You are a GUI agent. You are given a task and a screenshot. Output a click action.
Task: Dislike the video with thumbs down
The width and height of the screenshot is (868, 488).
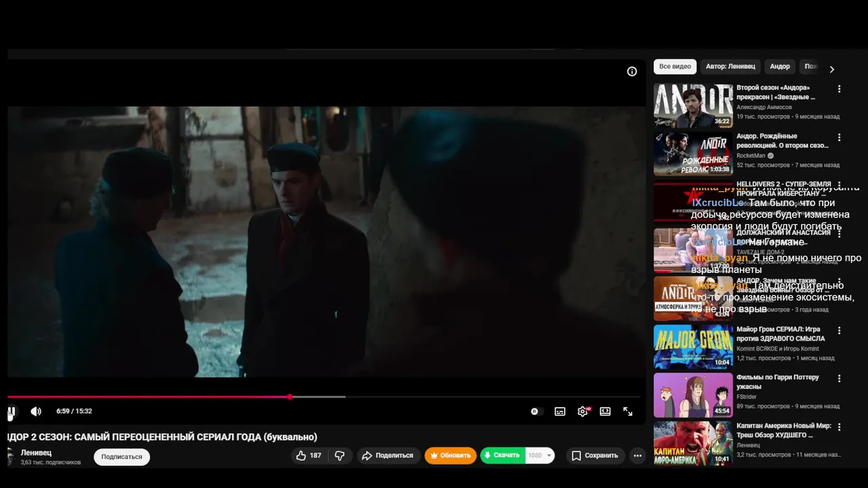(x=340, y=455)
